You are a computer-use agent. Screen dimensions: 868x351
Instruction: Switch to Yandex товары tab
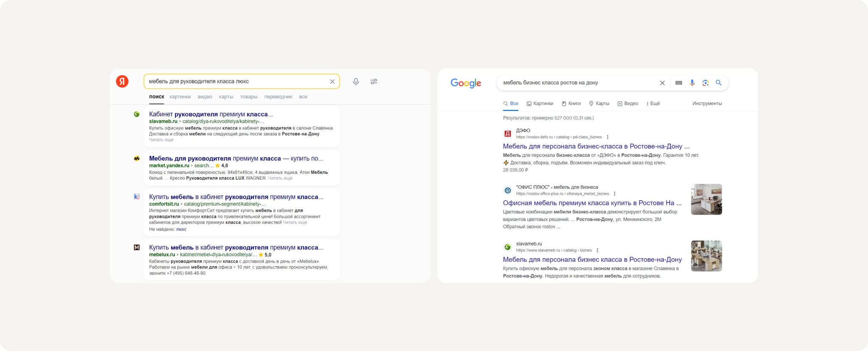click(249, 97)
